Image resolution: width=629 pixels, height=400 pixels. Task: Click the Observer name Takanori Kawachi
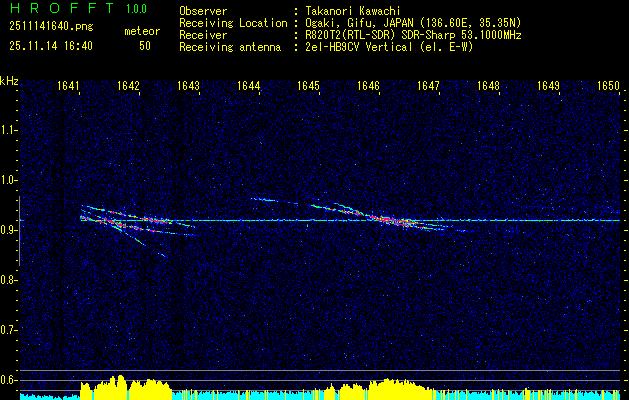coord(354,11)
